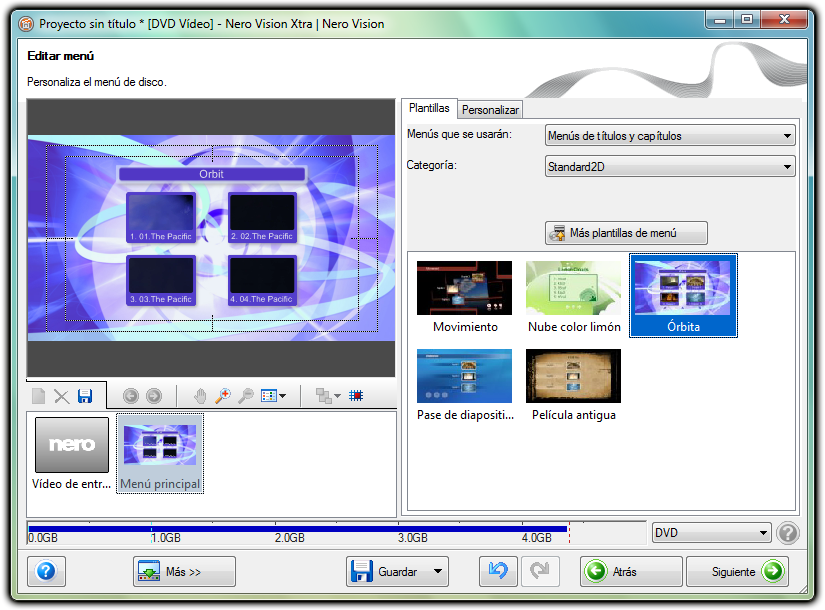The height and width of the screenshot is (610, 825).
Task: Click the 3. 03.The Pacific menu button
Action: 161,281
